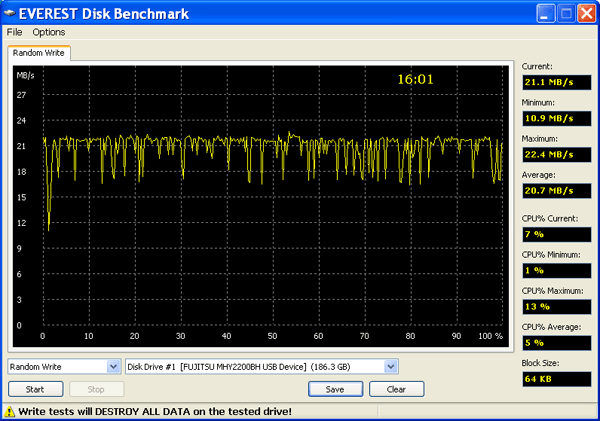
Task: Select the Random Write tab
Action: [39, 53]
